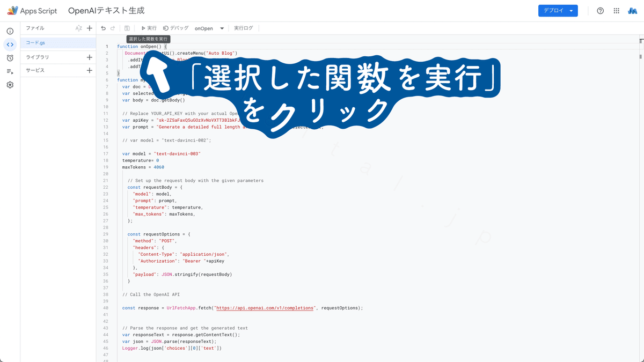Click the text-davinci-003 model string

pyautogui.click(x=177, y=154)
